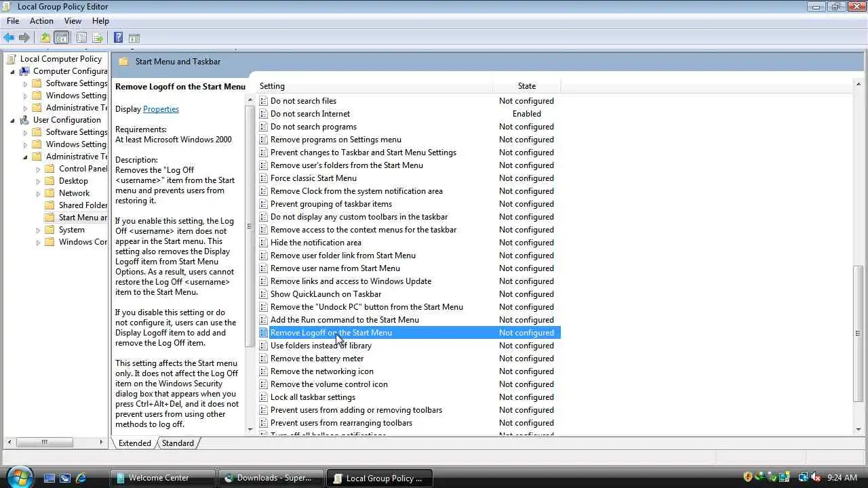Click the Network folder icon in tree
Viewport: 868px width, 488px height.
50,193
